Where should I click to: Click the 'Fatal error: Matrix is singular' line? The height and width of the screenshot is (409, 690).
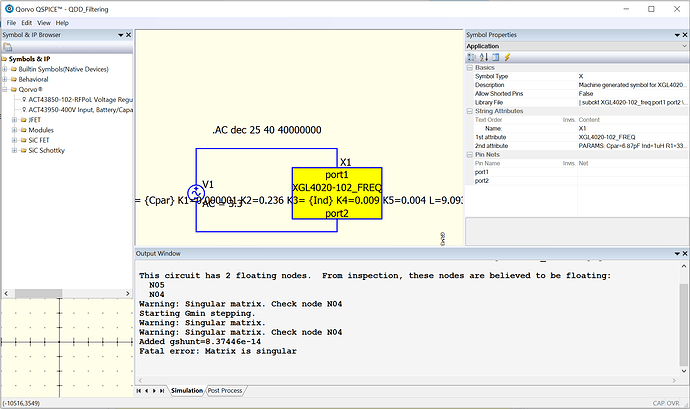click(x=218, y=351)
